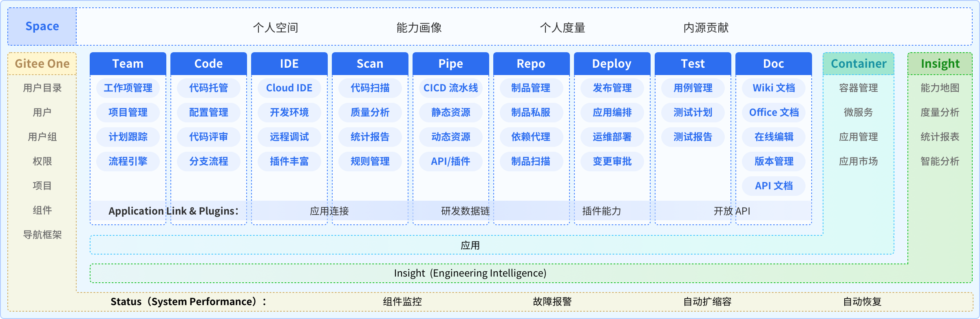Click the green Insight header
Screen dimensions: 980x319
[x=940, y=64]
